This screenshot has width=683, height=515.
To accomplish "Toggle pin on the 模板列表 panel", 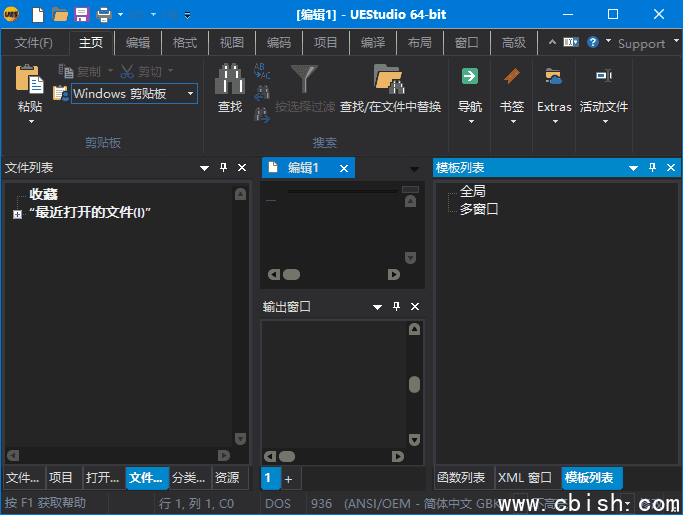I will coord(652,168).
